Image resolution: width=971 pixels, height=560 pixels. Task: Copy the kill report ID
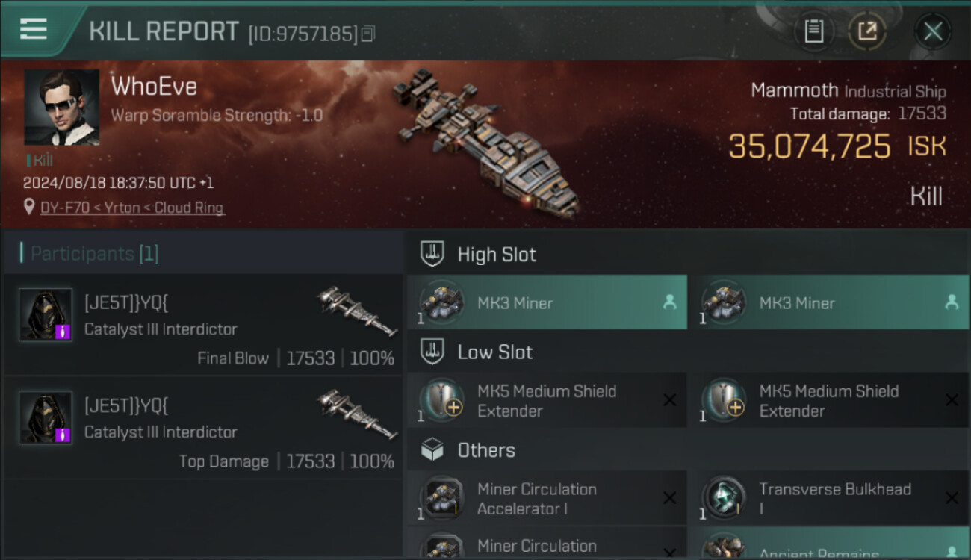367,34
